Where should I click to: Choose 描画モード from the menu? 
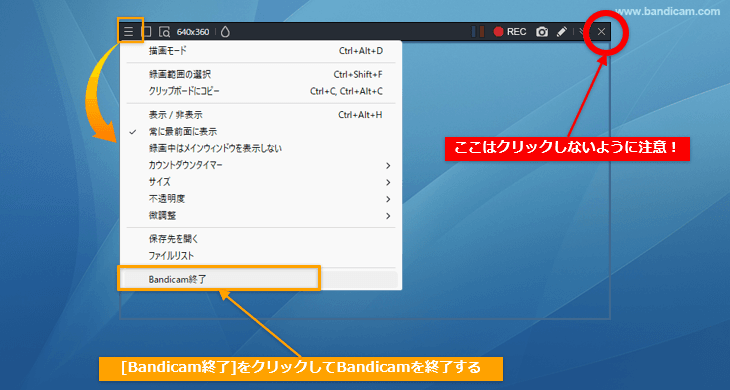coord(261,51)
